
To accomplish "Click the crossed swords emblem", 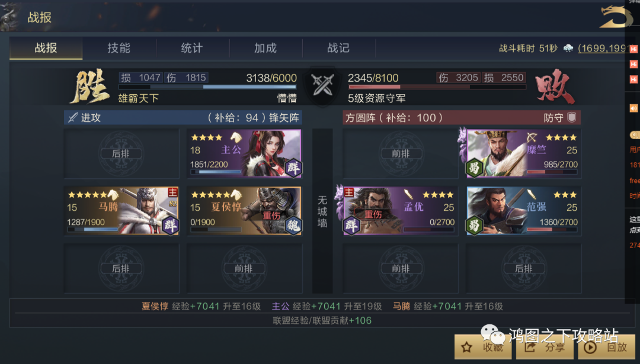I will [x=323, y=85].
